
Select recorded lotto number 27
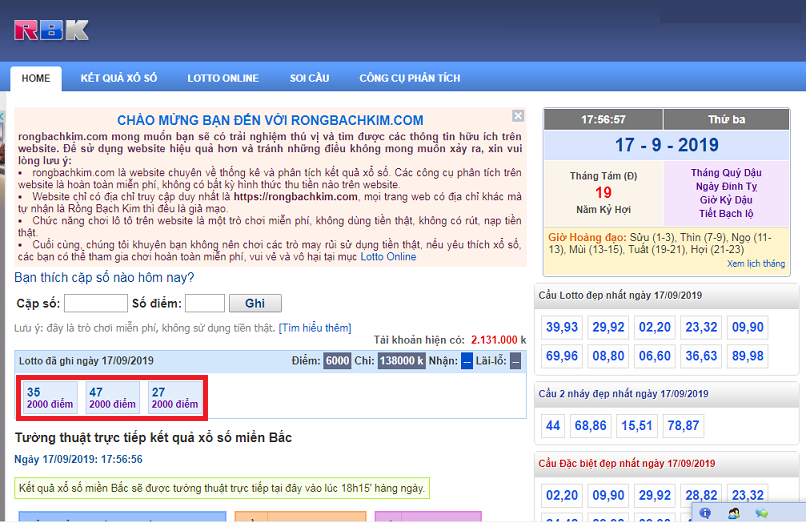174,398
